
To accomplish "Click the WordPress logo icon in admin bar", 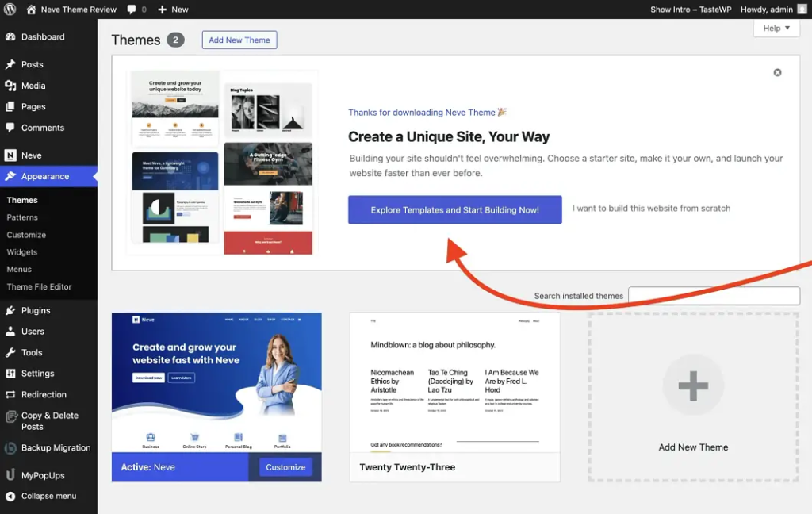I will (x=10, y=10).
